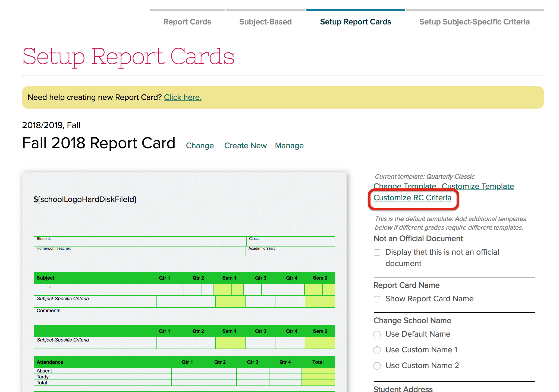The height and width of the screenshot is (392, 559).
Task: Click the highlighted Customize RC Criteria link
Action: (412, 198)
